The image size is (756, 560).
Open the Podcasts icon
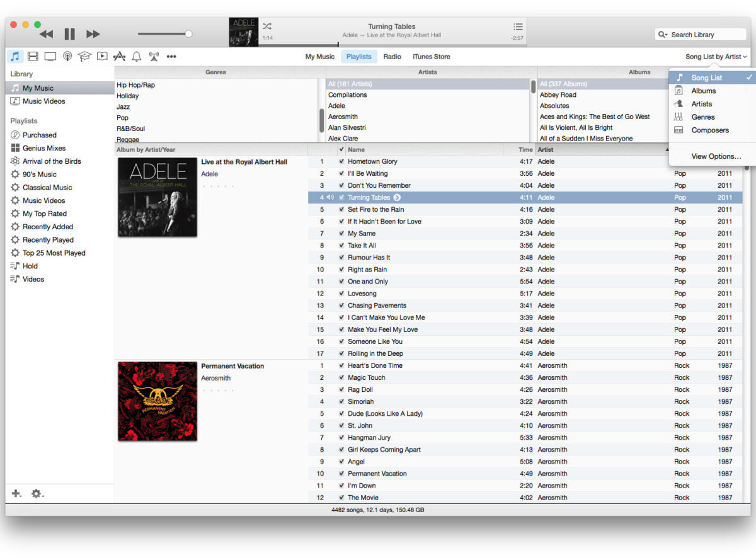click(x=67, y=56)
